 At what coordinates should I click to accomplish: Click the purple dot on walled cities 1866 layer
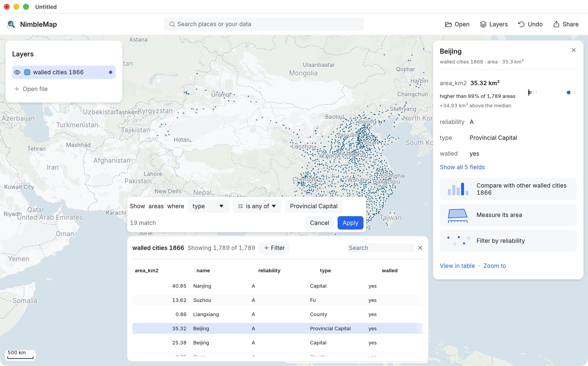[x=111, y=72]
